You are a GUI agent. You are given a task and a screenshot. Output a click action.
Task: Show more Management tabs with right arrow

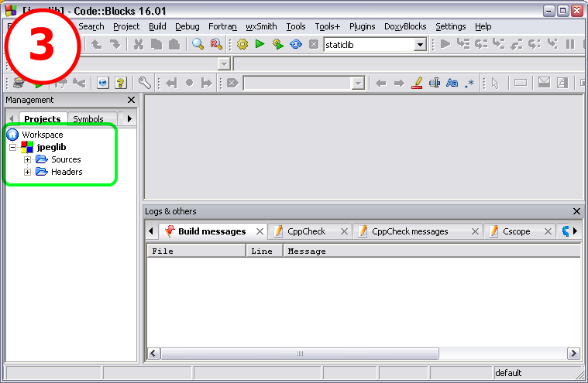pos(129,118)
